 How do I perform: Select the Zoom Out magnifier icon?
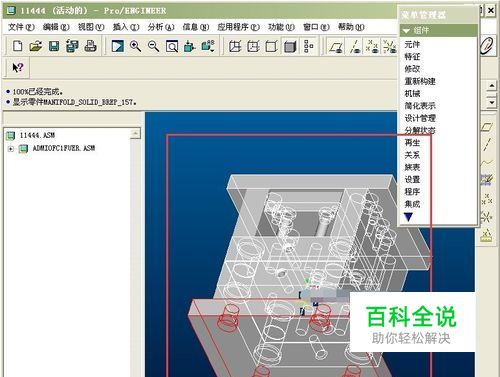point(153,46)
